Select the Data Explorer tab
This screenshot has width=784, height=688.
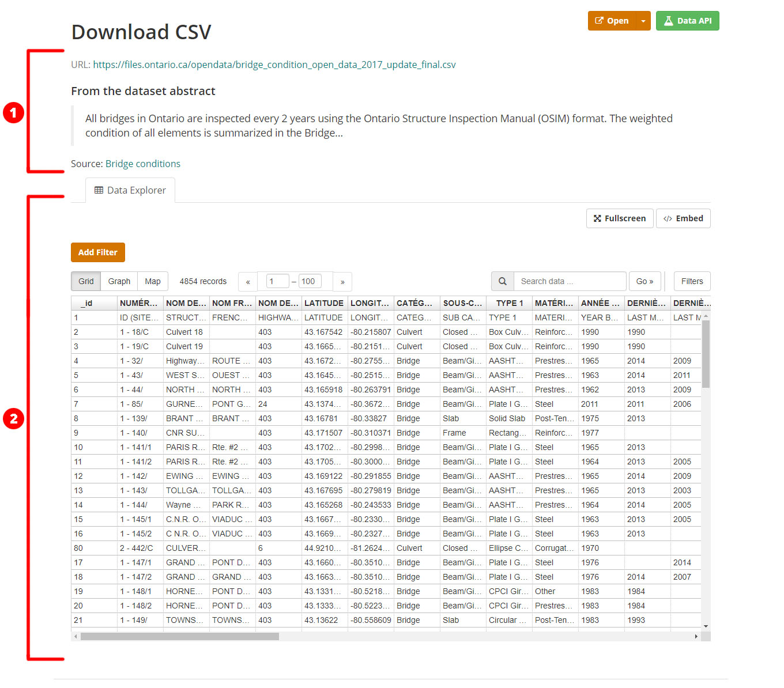(x=130, y=190)
